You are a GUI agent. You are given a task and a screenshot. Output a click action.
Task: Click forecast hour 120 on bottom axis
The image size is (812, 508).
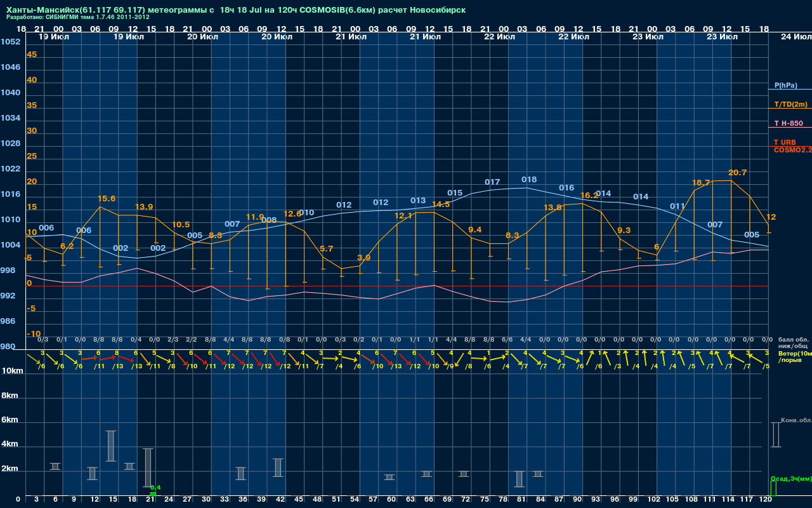click(x=766, y=500)
